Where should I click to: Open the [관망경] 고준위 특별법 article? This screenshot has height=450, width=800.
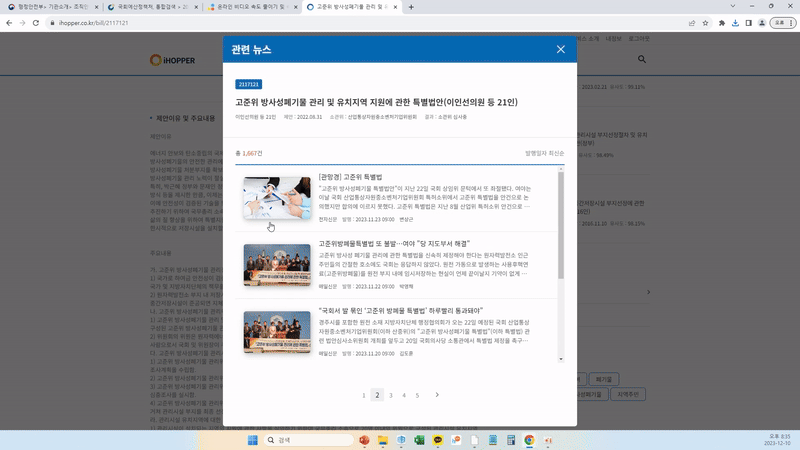[350, 177]
